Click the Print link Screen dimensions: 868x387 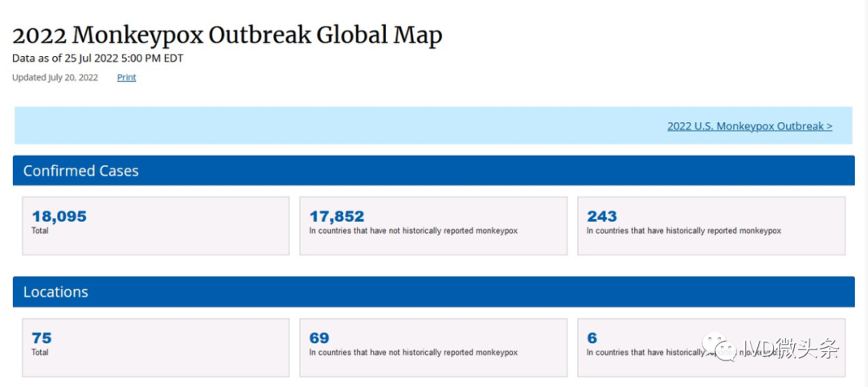tap(126, 78)
